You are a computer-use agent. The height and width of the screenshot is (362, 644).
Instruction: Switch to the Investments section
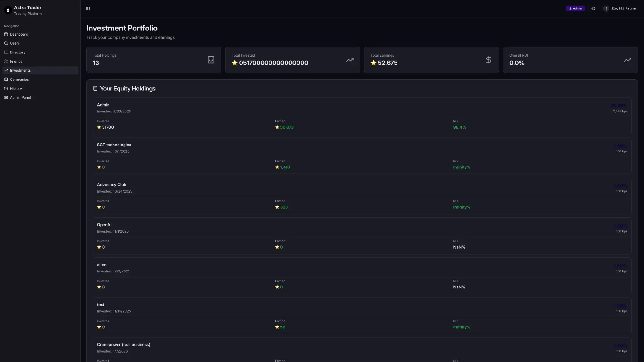tap(20, 70)
